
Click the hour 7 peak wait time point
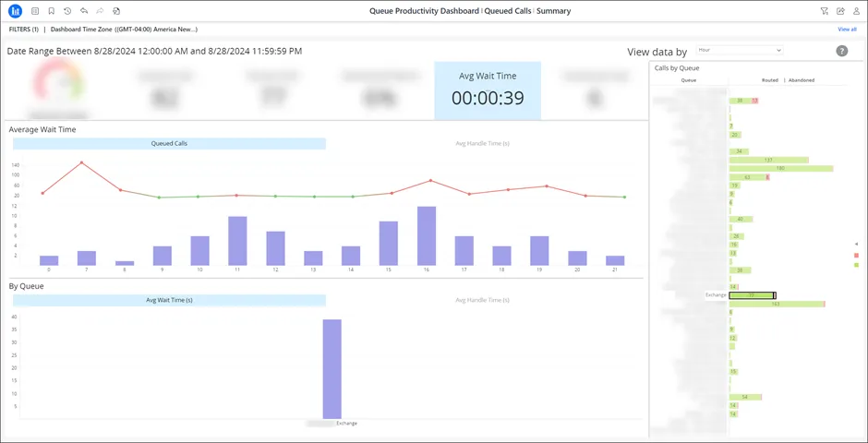(81, 162)
